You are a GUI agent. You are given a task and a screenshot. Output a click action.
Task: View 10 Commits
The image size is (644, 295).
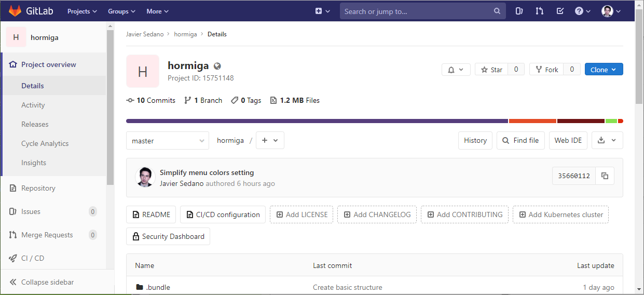pyautogui.click(x=151, y=100)
